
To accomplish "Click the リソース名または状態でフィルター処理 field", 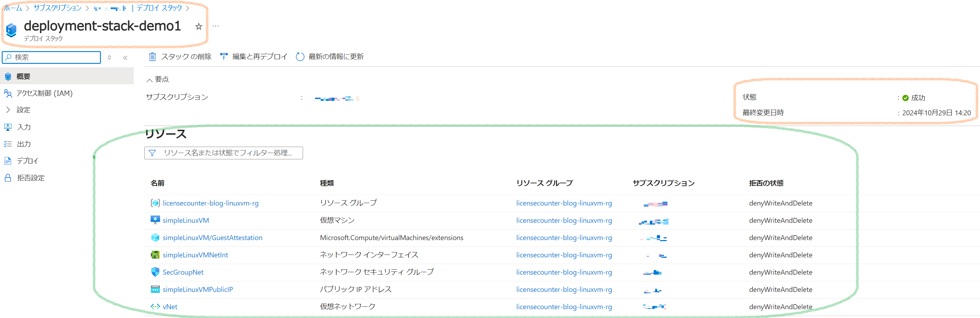I will (224, 153).
